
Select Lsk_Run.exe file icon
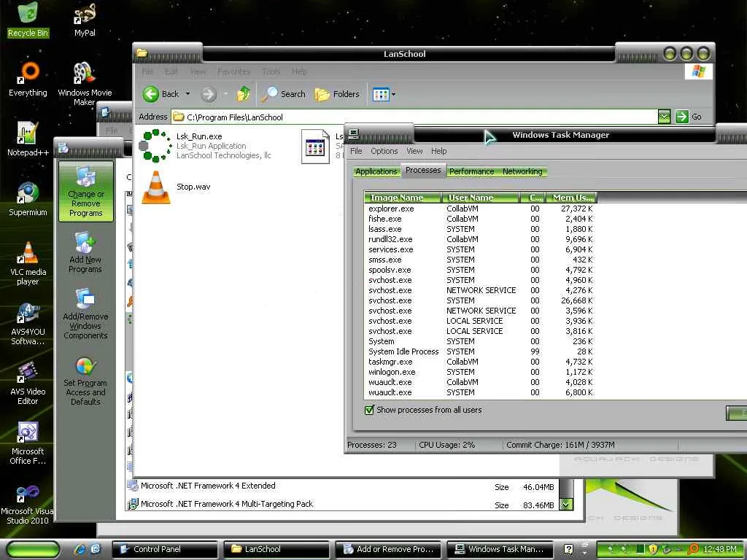tap(155, 145)
